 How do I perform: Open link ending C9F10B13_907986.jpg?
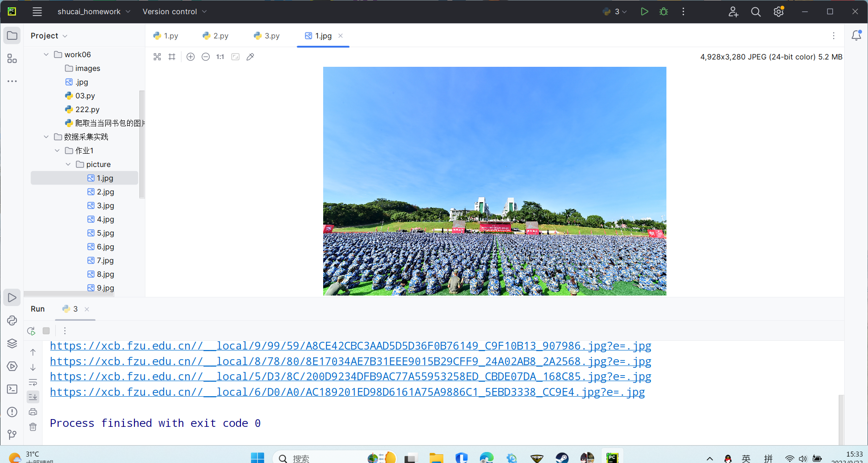(x=351, y=346)
